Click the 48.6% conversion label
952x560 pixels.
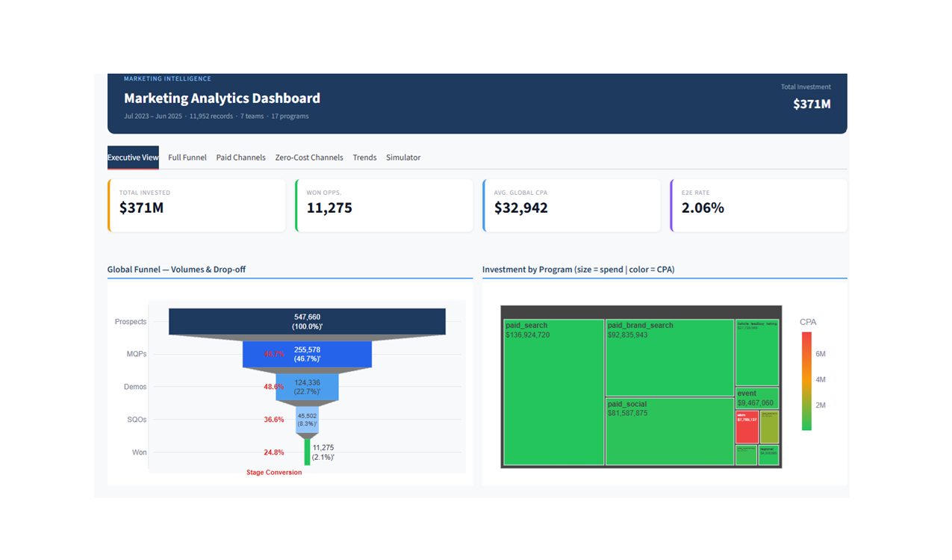click(273, 387)
